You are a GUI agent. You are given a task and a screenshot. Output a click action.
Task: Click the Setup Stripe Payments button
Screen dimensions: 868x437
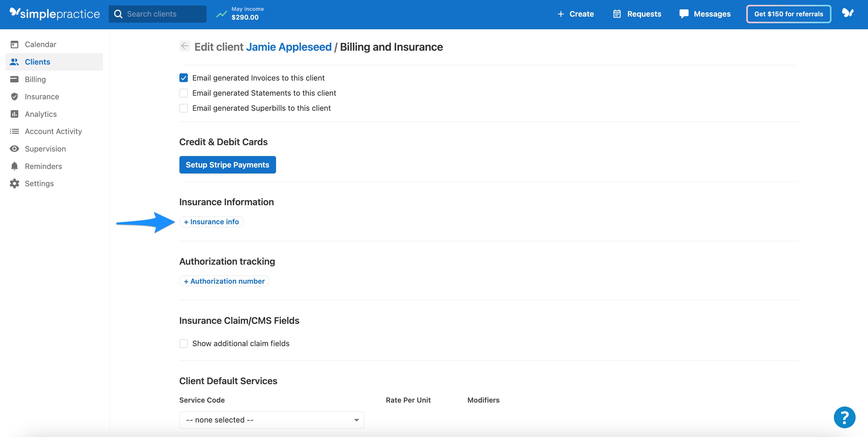(227, 165)
